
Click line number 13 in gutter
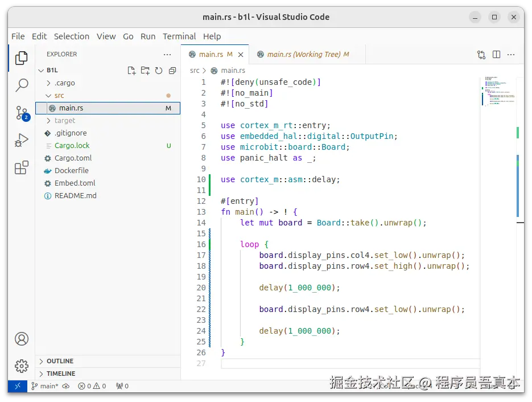(201, 212)
